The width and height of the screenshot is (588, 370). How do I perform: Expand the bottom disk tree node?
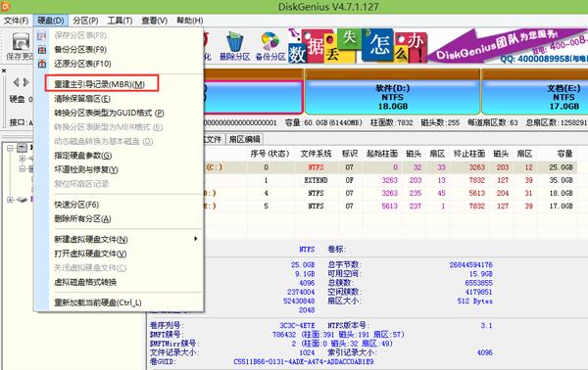coord(11,200)
